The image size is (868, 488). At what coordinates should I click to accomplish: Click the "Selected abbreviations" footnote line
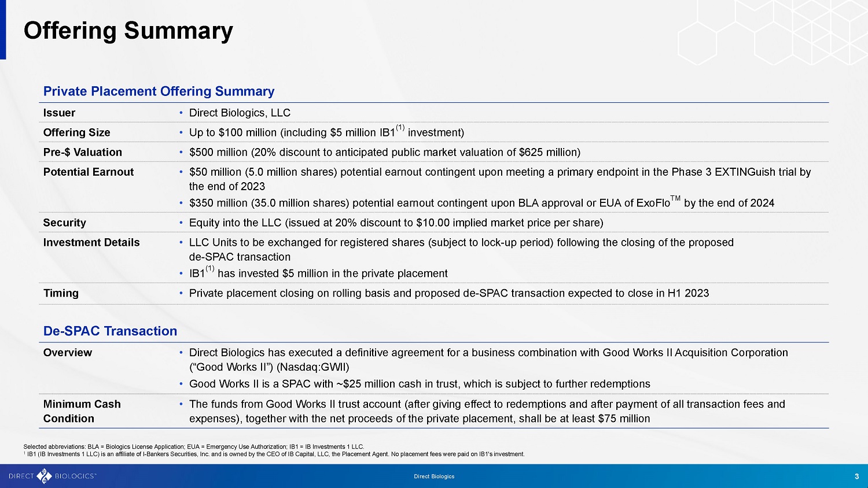click(x=193, y=446)
